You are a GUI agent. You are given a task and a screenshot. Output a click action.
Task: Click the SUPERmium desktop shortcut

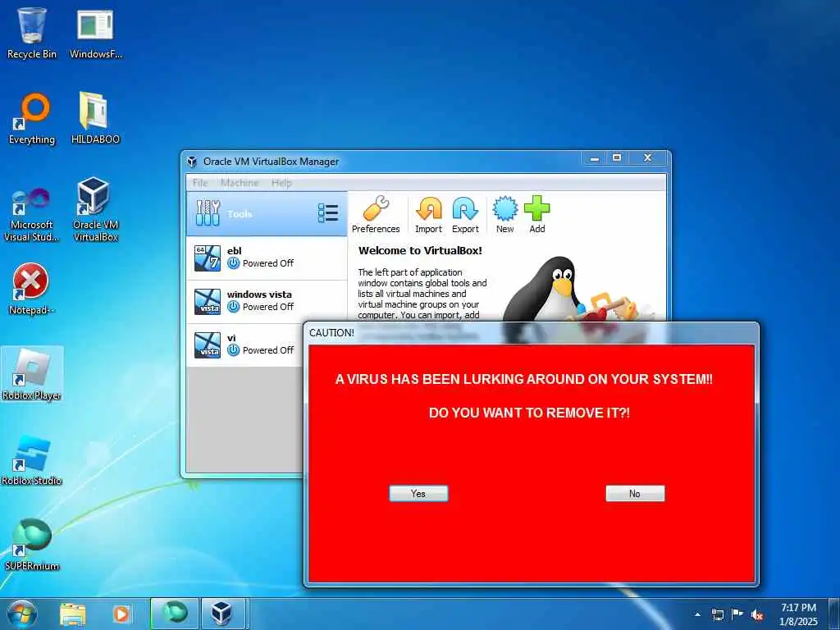[32, 546]
